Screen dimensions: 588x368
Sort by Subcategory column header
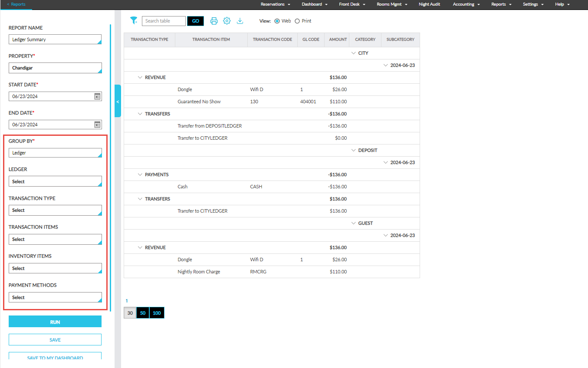point(400,39)
